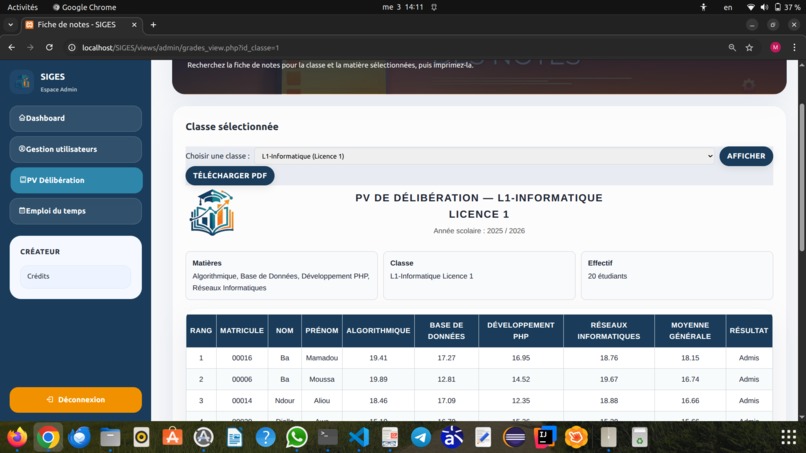Open the 'en' keyboard layout menu
This screenshot has width=806, height=453.
[728, 7]
